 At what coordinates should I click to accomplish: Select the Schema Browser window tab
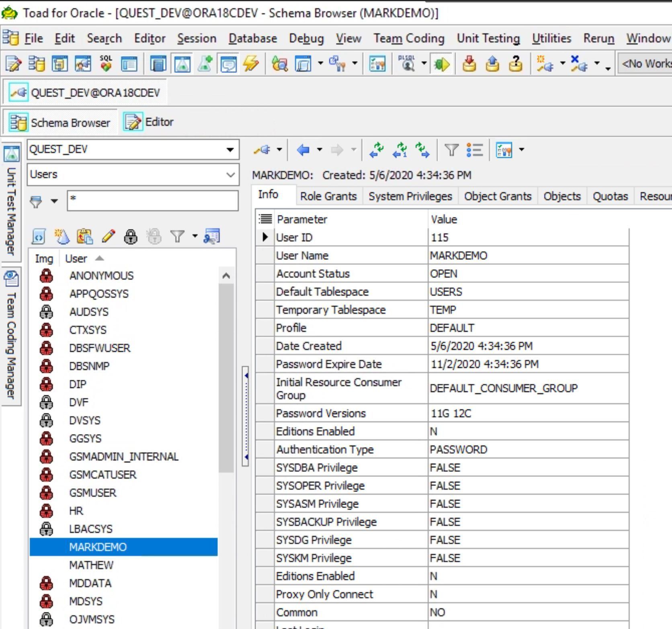pyautogui.click(x=60, y=122)
